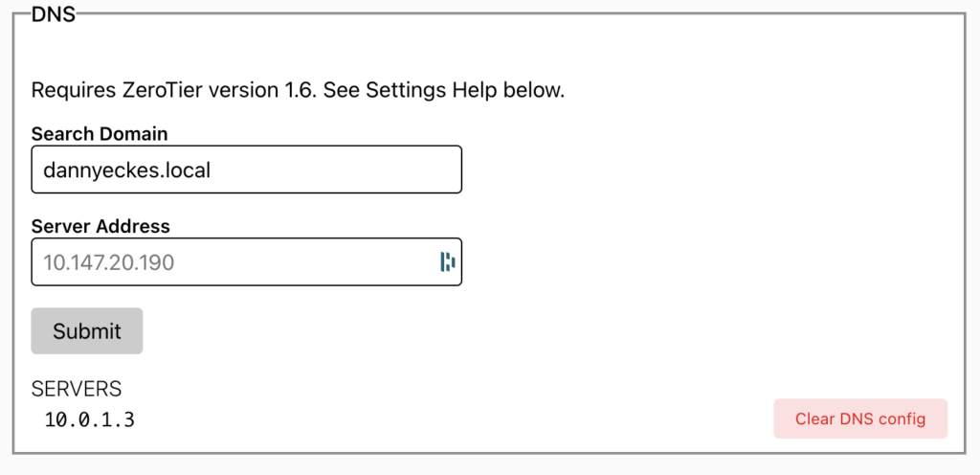Image resolution: width=980 pixels, height=475 pixels.
Task: Click the DNS section title
Action: pos(54,13)
